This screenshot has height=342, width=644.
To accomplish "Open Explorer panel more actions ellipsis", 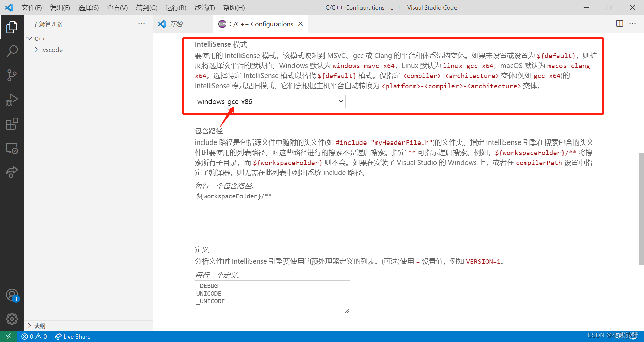I will tap(142, 24).
